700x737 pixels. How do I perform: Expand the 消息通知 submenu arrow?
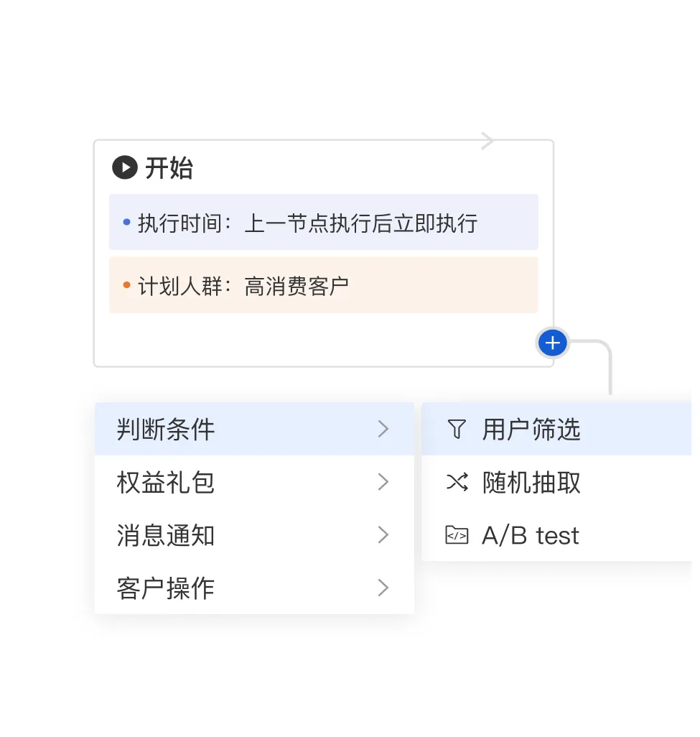tap(383, 535)
